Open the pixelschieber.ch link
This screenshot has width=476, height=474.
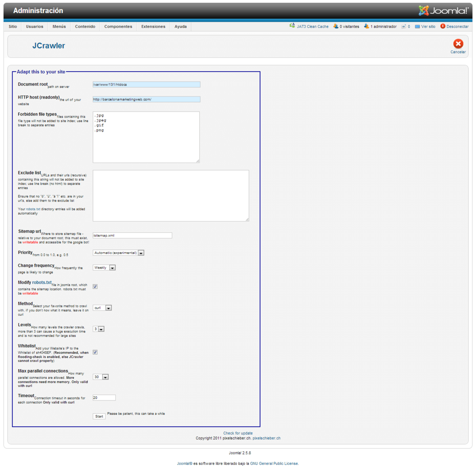click(x=267, y=438)
